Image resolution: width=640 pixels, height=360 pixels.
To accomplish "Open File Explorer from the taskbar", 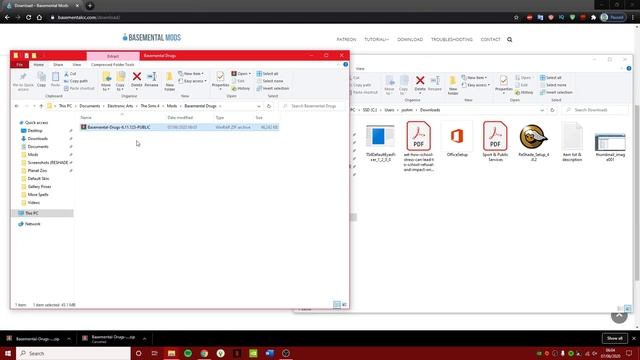I will click(171, 353).
